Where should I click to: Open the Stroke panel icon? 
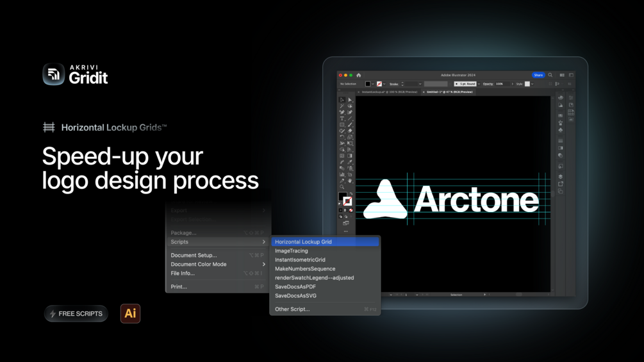(561, 141)
